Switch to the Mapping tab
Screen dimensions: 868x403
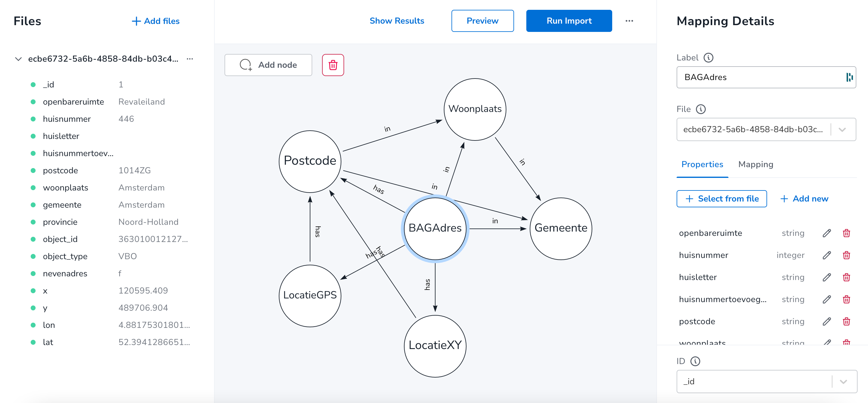click(x=756, y=164)
